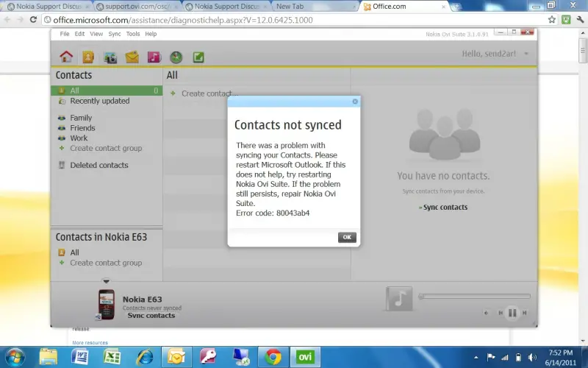Screen dimensions: 588x368
Task: Close the Contacts not synced dialog
Action: (355, 102)
